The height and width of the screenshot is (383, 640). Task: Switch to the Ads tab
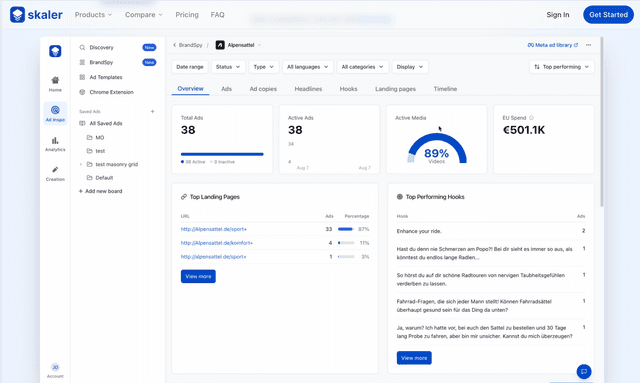point(227,89)
